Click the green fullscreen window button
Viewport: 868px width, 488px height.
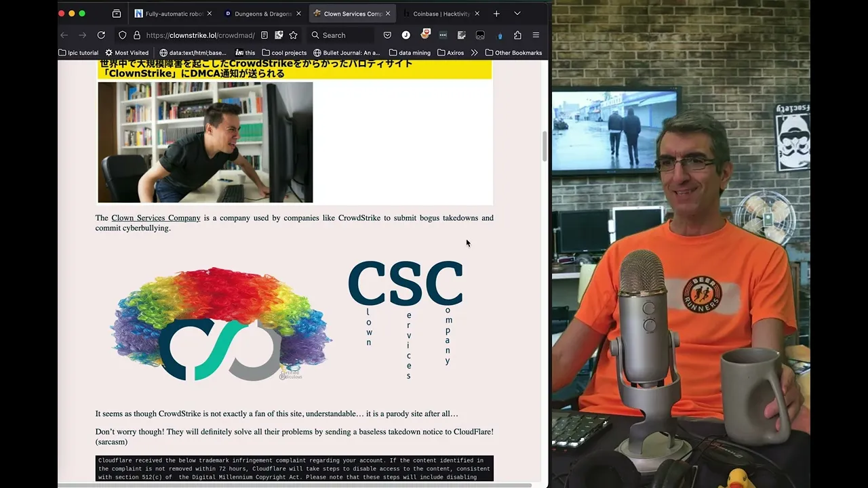coord(82,14)
